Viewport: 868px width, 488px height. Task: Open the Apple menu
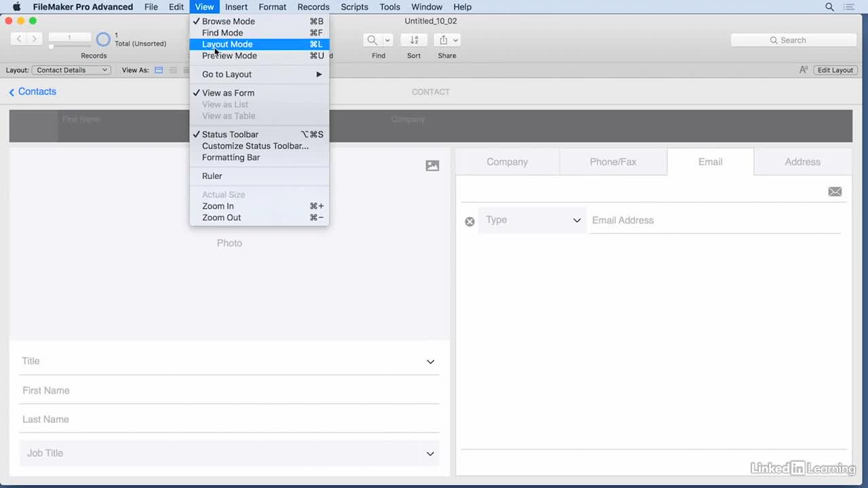point(16,7)
